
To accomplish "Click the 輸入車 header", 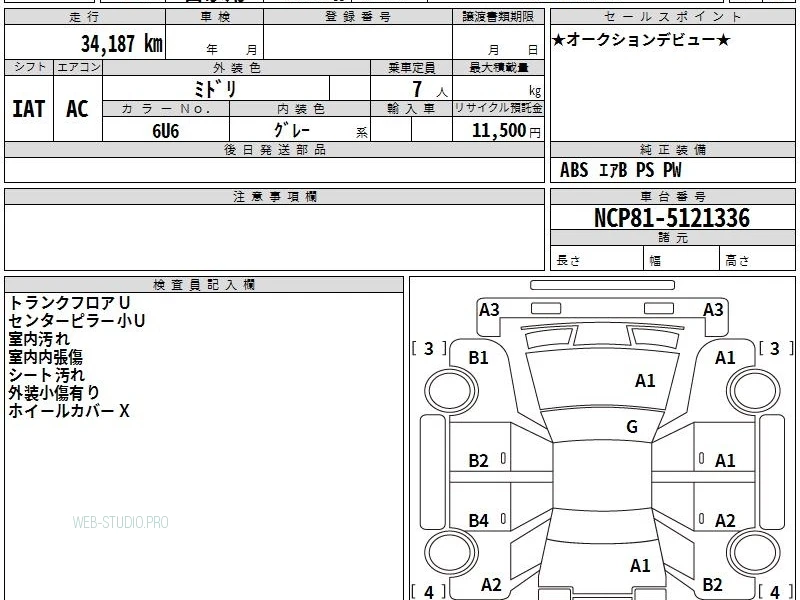I will pyautogui.click(x=411, y=109).
